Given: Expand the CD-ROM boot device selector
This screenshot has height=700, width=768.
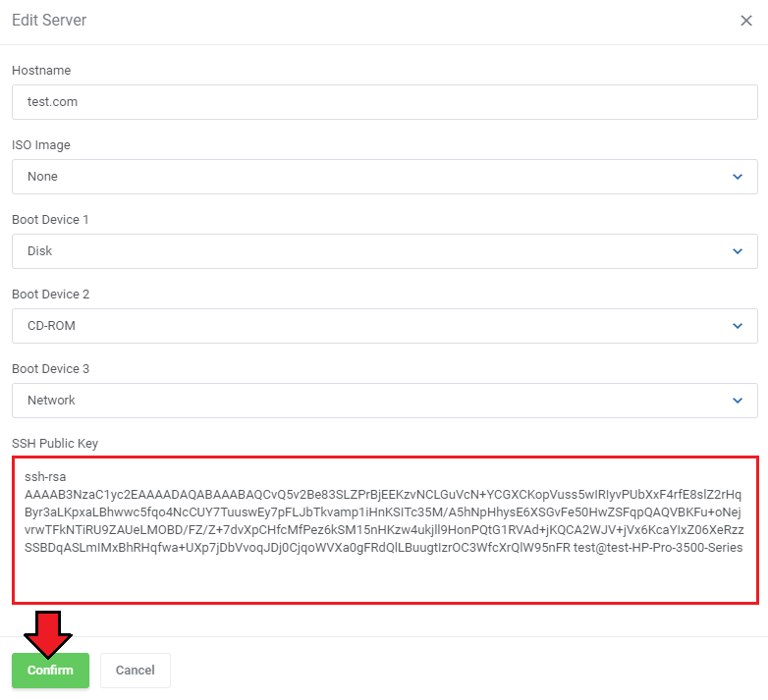Looking at the screenshot, I should (x=384, y=326).
